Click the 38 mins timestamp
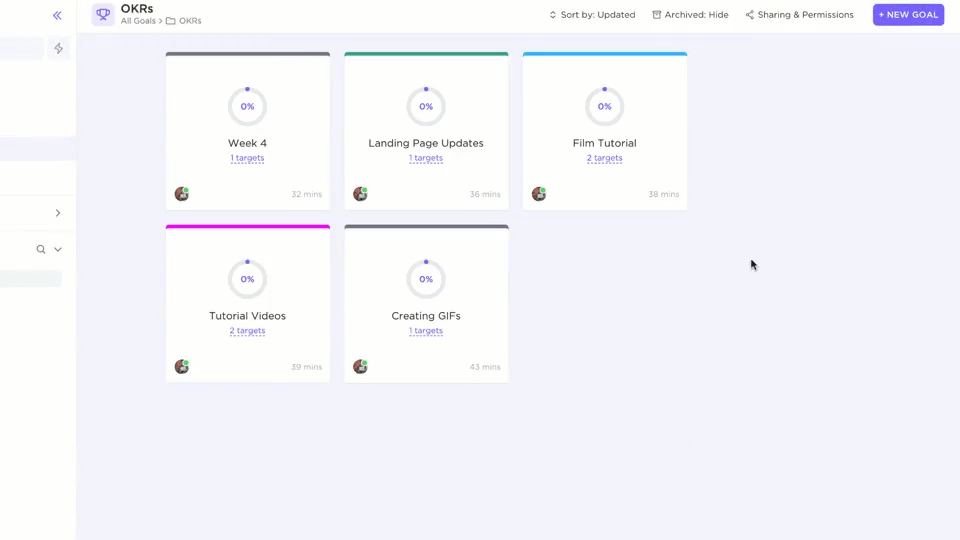960x540 pixels. (664, 194)
